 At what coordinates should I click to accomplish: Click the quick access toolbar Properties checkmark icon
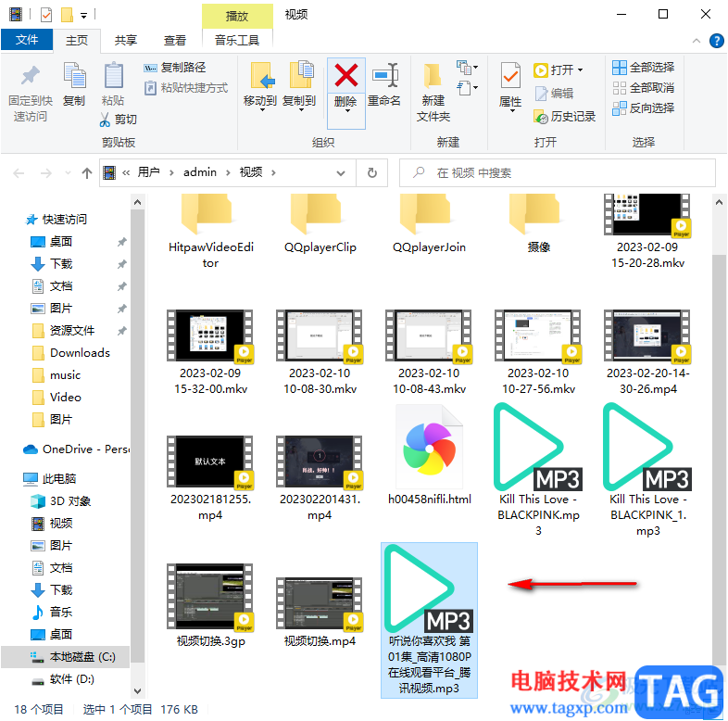tap(46, 16)
